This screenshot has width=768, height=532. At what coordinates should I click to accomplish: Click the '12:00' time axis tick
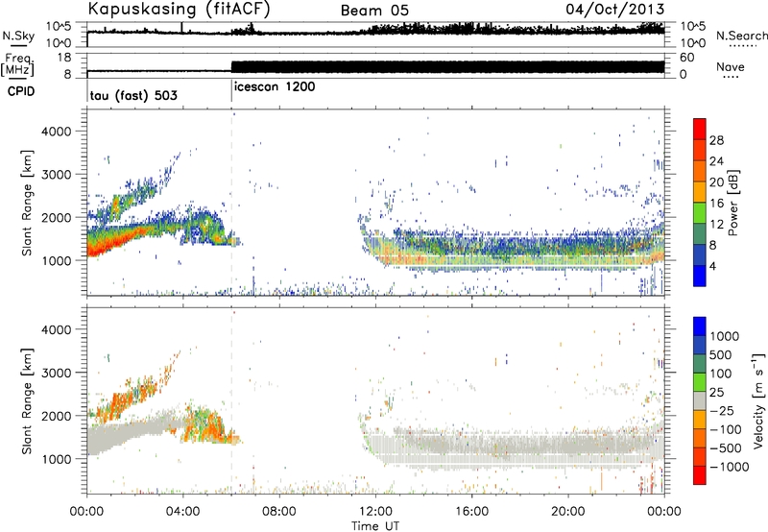[375, 512]
